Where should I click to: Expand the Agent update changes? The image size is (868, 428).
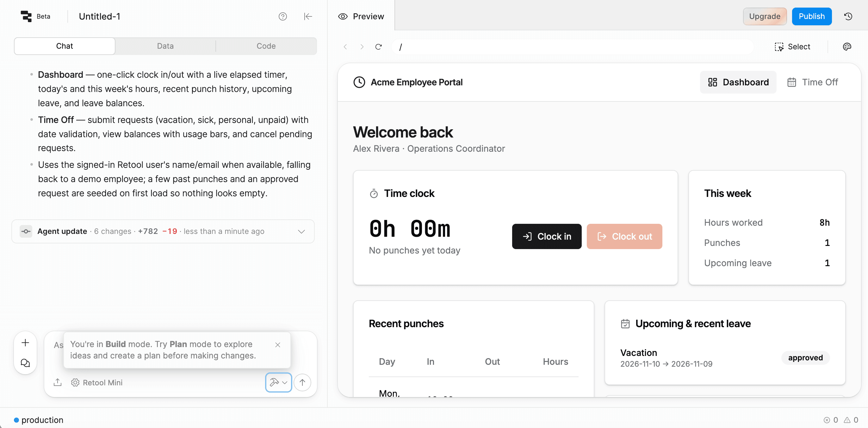point(301,231)
